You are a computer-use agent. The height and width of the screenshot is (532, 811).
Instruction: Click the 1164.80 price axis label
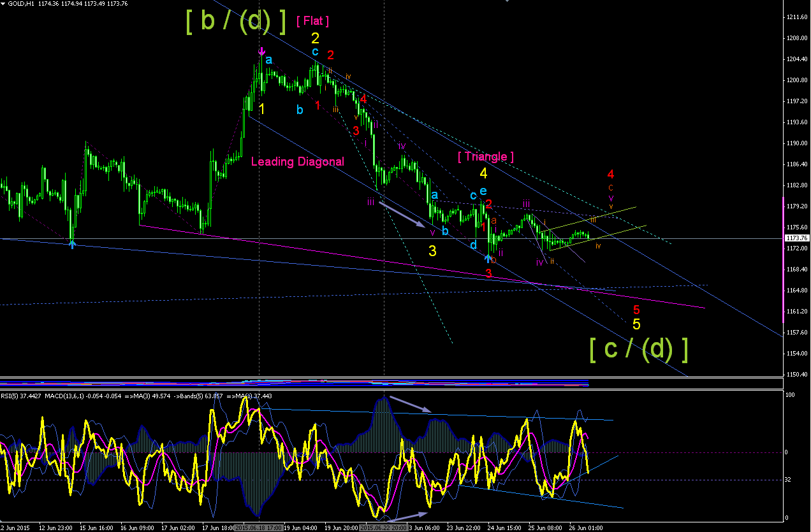click(x=797, y=291)
